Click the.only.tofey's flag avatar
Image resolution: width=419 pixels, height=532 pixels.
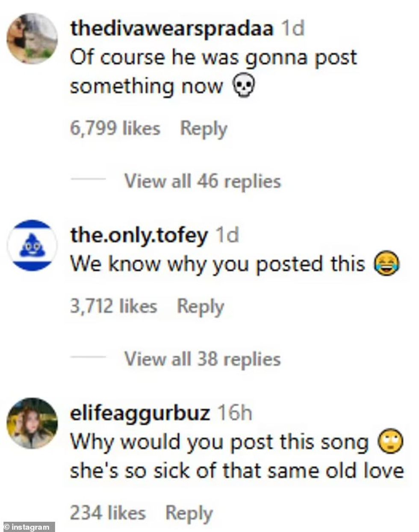[32, 245]
